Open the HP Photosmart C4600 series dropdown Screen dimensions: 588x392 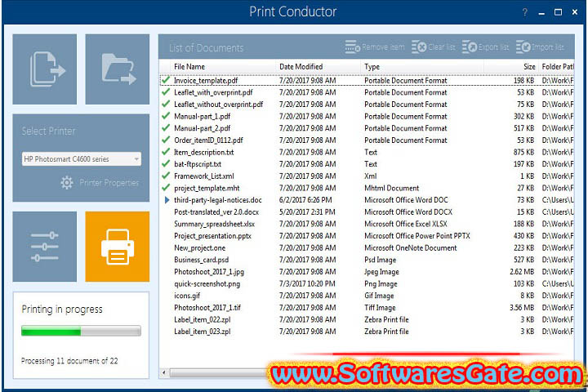[82, 159]
